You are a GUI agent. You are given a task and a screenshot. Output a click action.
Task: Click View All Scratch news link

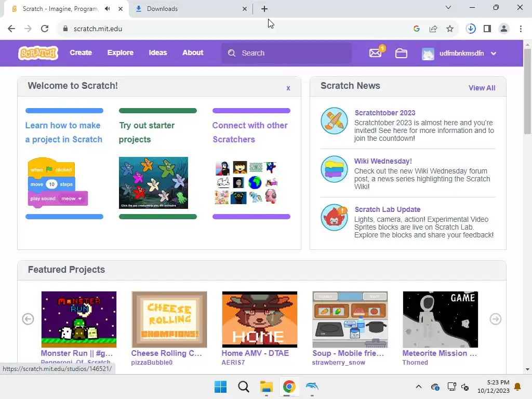(x=482, y=88)
